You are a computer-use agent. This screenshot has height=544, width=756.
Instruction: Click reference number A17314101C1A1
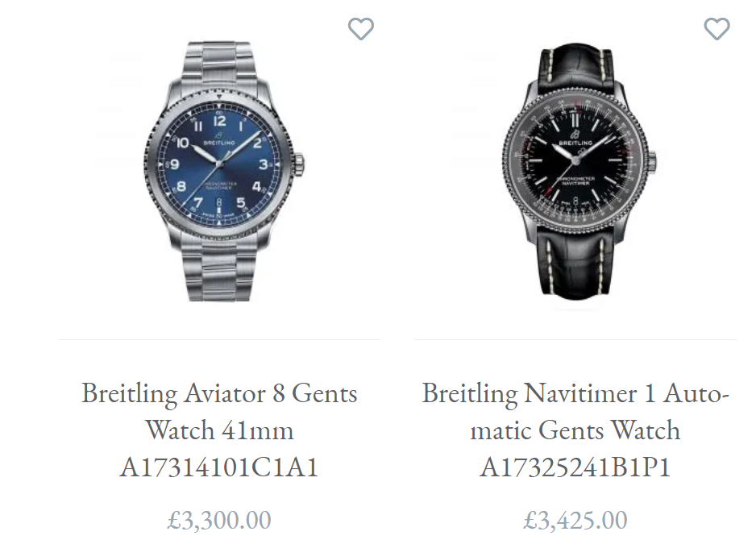(x=219, y=467)
